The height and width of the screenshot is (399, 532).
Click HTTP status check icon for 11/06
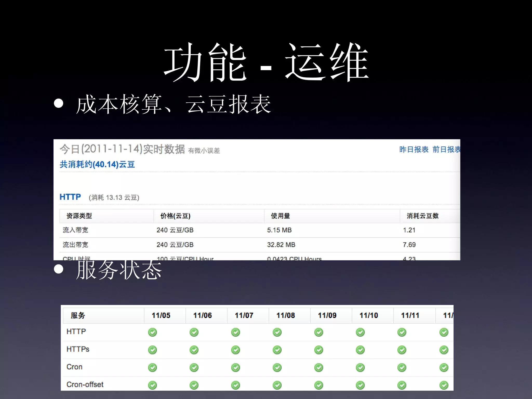(x=194, y=332)
